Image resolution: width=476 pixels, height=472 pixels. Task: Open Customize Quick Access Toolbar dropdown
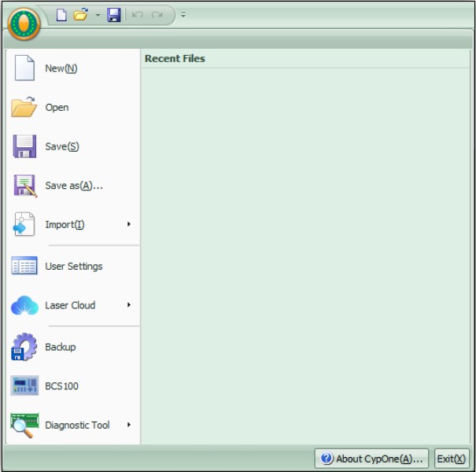click(x=183, y=16)
